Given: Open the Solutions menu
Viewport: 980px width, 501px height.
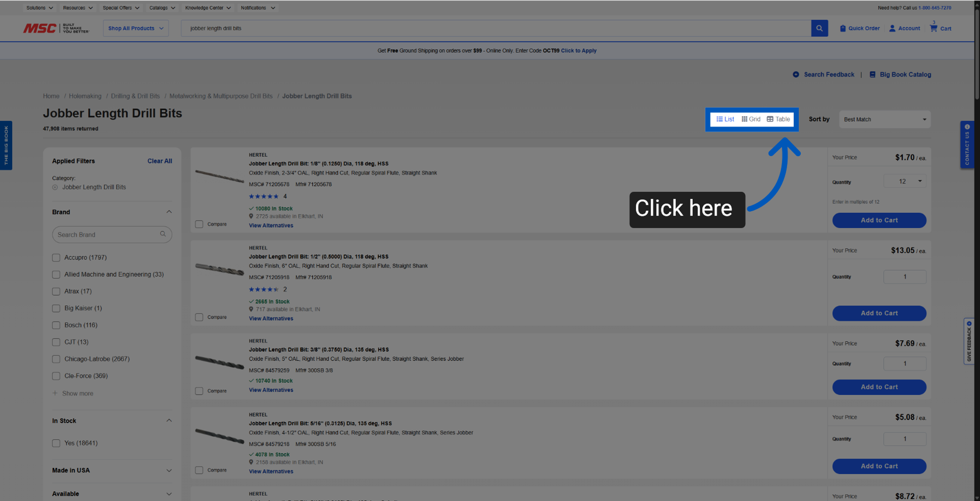Looking at the screenshot, I should pos(40,8).
